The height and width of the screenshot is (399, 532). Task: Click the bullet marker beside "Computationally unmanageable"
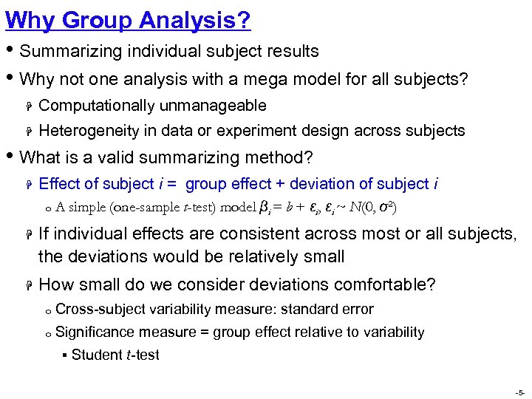click(25, 106)
